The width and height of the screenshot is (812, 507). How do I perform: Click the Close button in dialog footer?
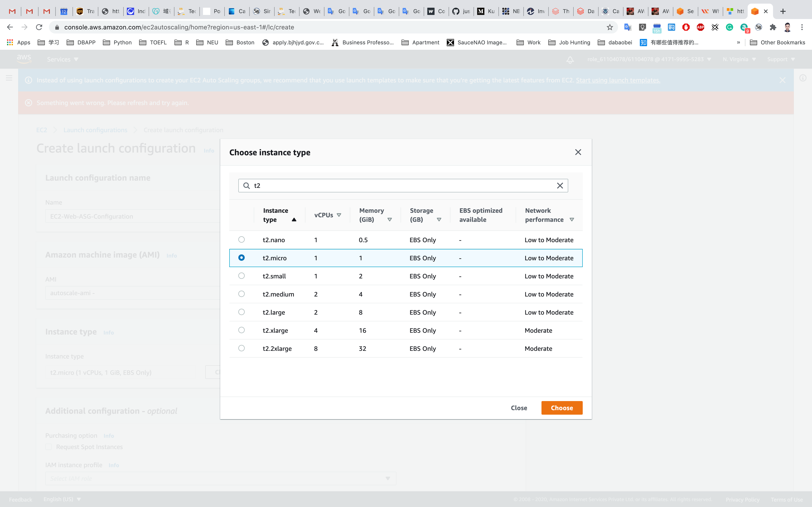pos(519,408)
